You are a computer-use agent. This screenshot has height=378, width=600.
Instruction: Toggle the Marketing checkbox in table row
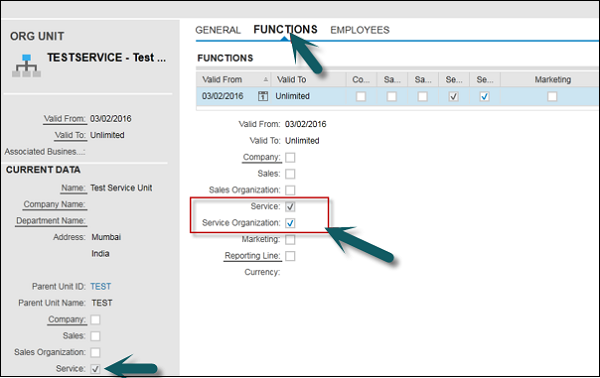[552, 96]
